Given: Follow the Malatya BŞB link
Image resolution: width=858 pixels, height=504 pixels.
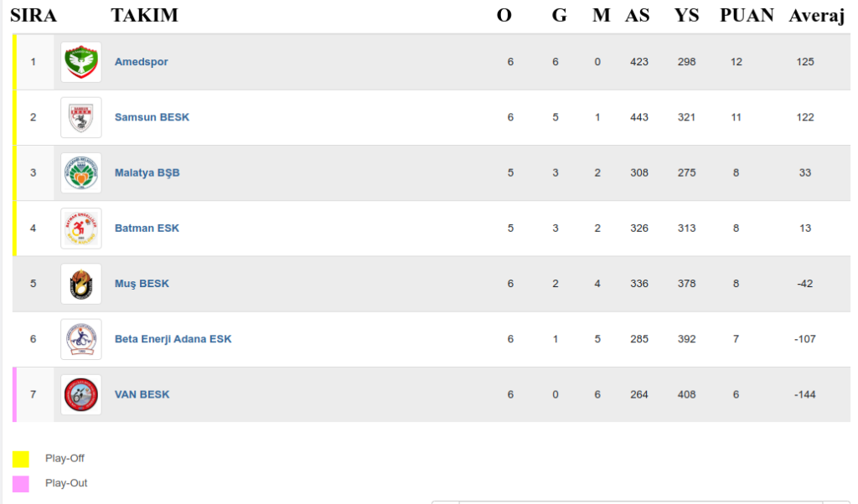Looking at the screenshot, I should (147, 172).
